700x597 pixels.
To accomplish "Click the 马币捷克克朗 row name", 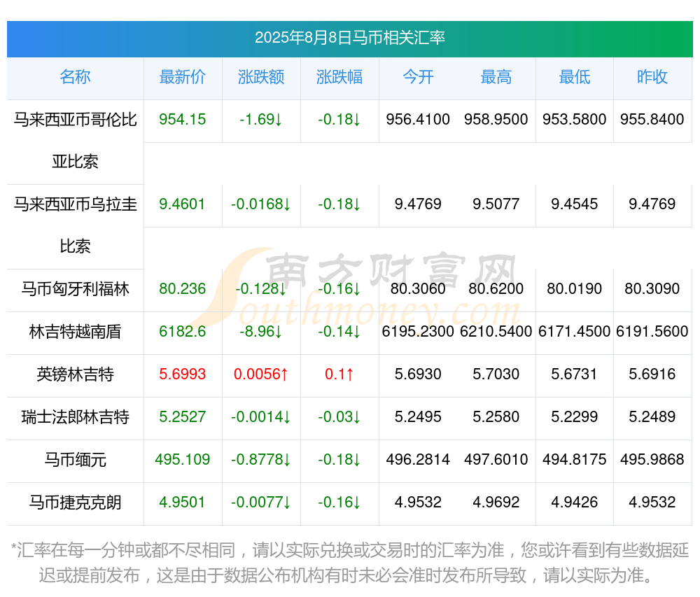I will [x=75, y=503].
